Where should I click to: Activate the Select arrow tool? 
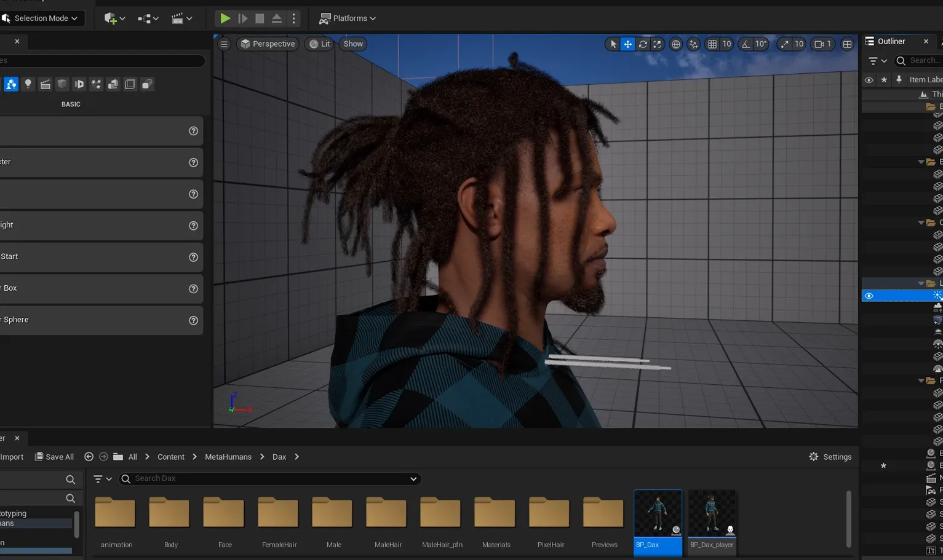coord(613,44)
